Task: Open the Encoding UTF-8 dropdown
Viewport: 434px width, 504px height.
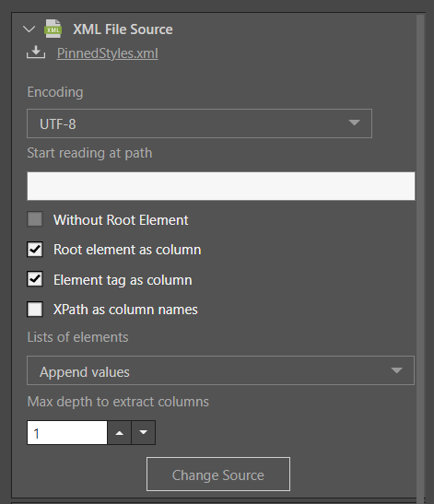Action: [x=199, y=123]
